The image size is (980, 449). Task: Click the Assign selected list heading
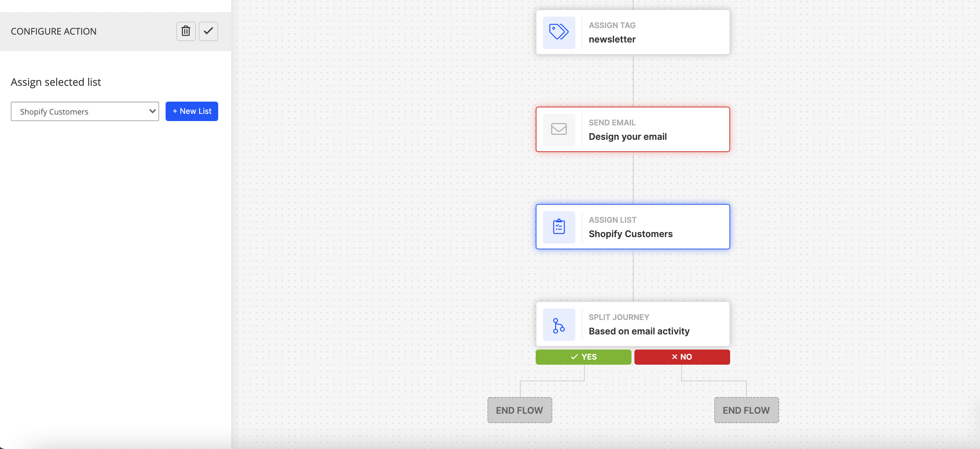(56, 82)
